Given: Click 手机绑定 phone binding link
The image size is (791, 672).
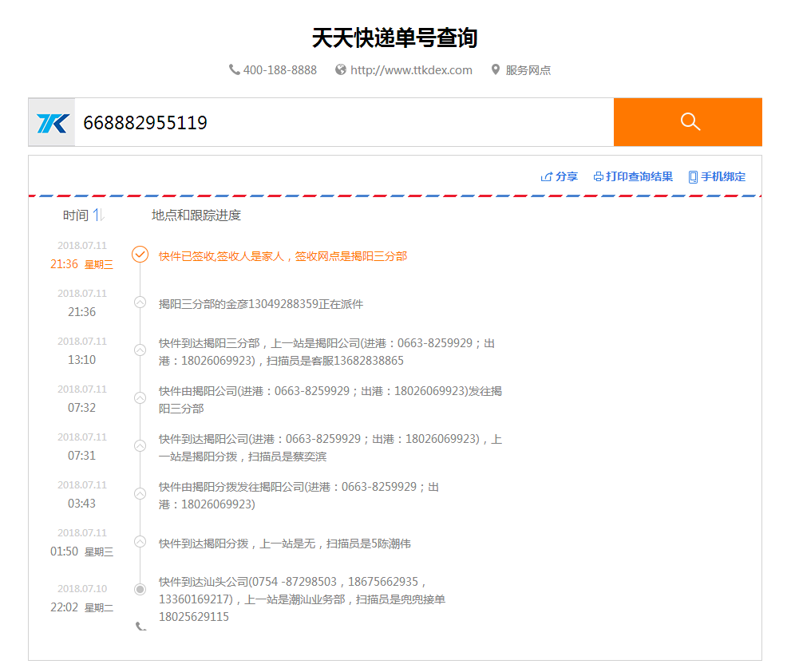Looking at the screenshot, I should (723, 176).
